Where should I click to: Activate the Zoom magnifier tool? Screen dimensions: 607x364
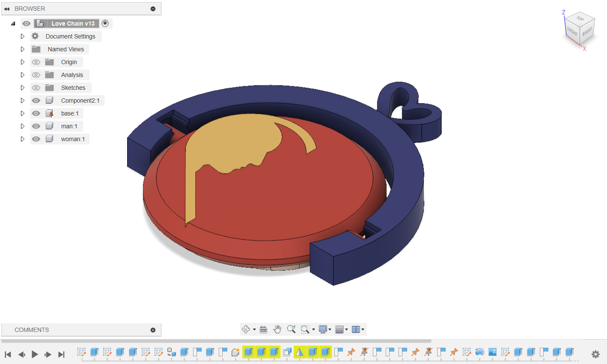click(x=291, y=329)
